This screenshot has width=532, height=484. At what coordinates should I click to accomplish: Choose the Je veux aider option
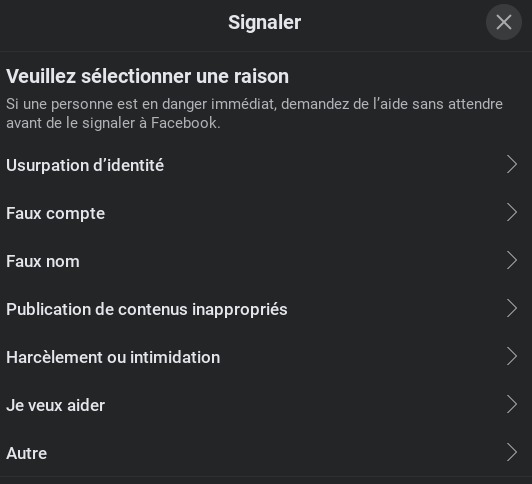266,405
